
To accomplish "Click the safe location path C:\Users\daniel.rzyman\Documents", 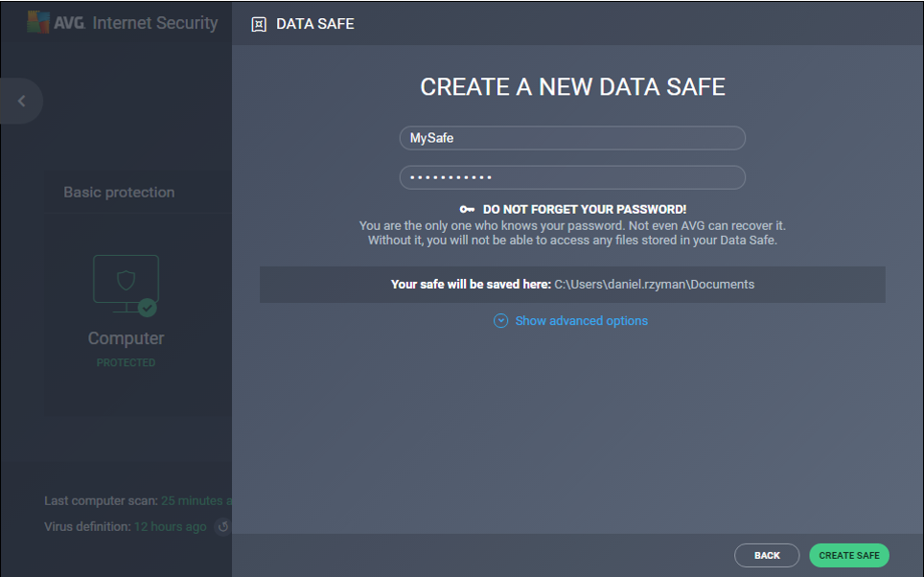I will [654, 284].
